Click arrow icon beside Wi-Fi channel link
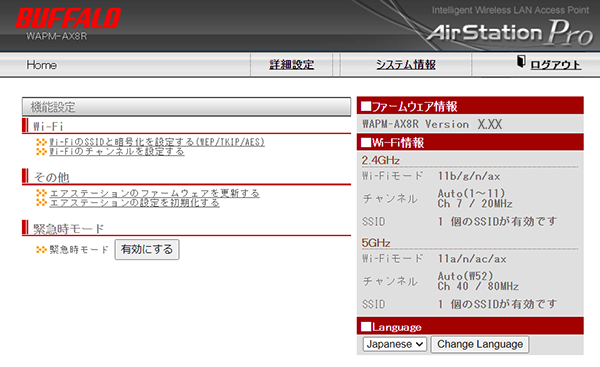Screen dimensions: 600x367 tap(41, 152)
